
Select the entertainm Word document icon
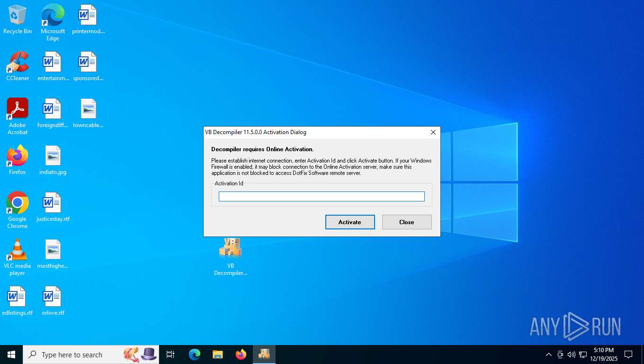click(x=53, y=66)
